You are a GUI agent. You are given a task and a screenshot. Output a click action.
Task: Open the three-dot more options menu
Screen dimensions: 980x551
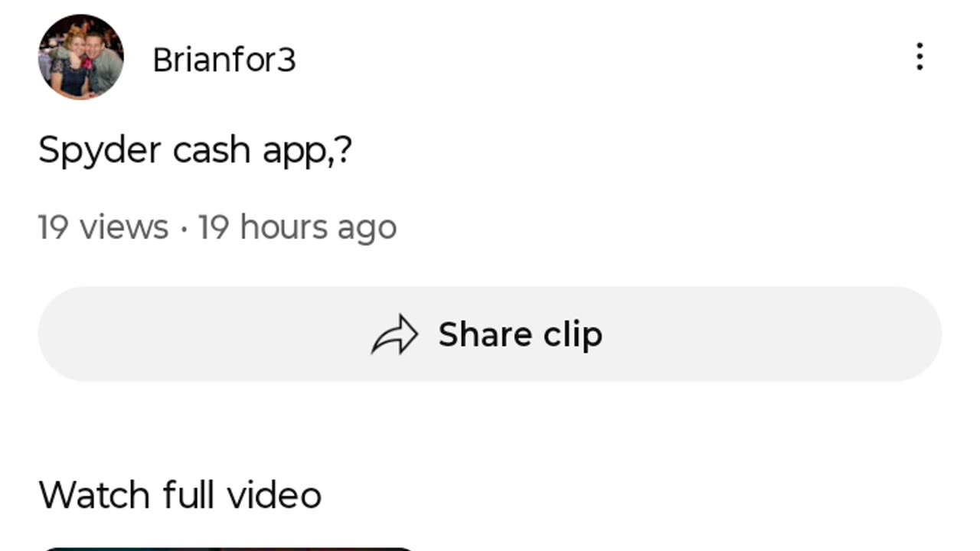pyautogui.click(x=920, y=57)
